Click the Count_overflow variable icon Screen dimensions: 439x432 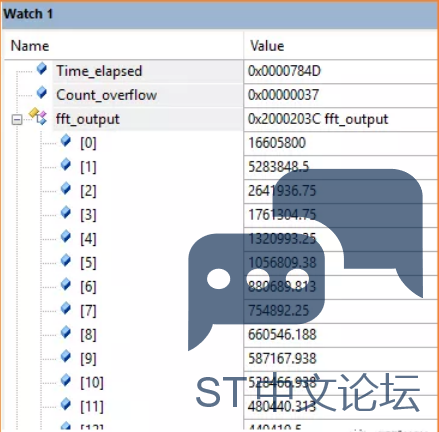[42, 92]
